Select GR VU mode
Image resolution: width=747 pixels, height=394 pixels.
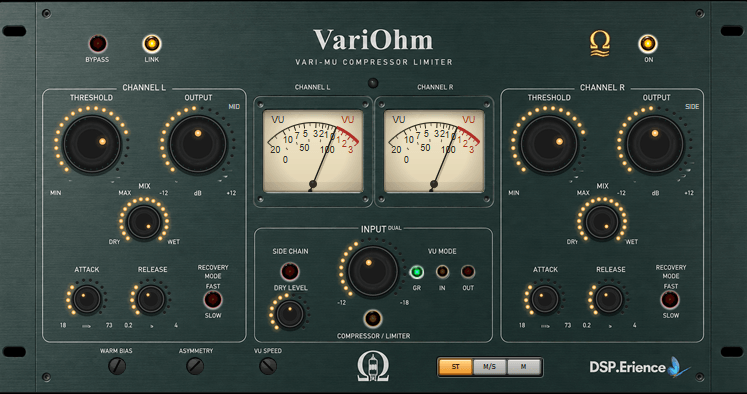[x=417, y=272]
